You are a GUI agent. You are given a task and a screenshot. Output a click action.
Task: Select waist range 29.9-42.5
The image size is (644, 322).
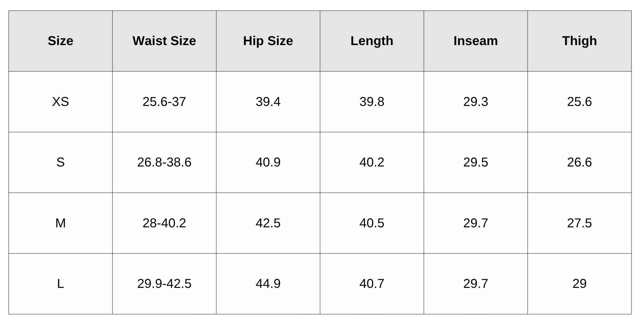(164, 284)
